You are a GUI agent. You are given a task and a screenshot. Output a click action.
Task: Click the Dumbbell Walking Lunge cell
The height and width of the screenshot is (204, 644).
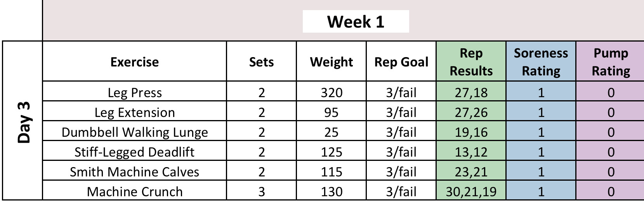(134, 132)
